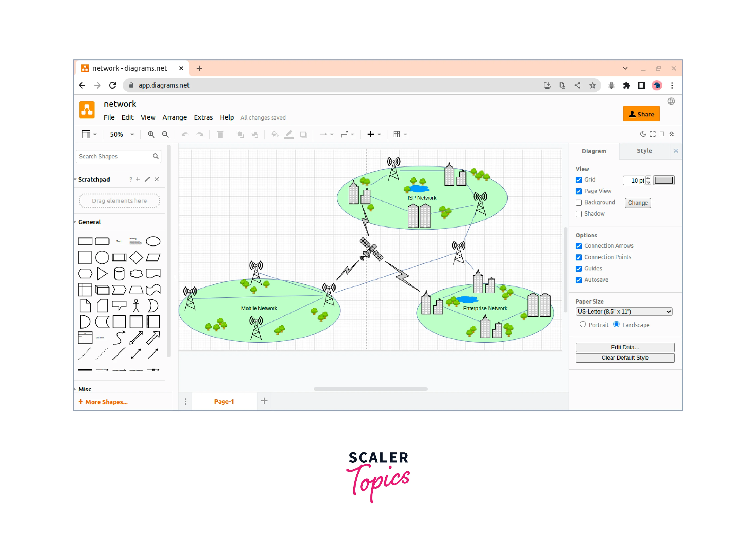Open the US-Letter paper size dropdown
The width and height of the screenshot is (756, 546).
click(624, 312)
